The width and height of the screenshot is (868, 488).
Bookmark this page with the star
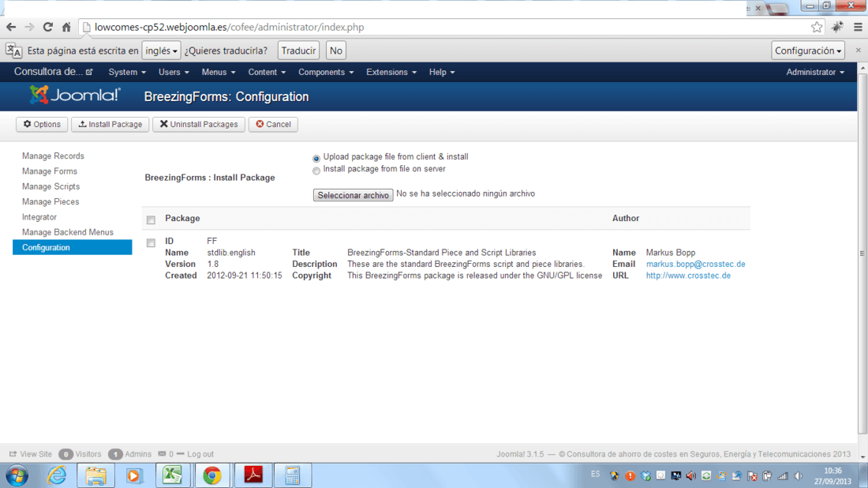817,27
